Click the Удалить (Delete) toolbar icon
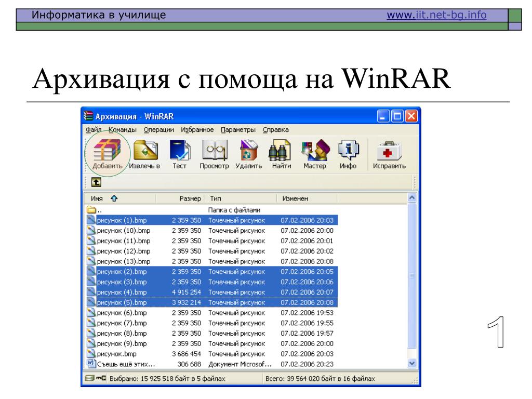The height and width of the screenshot is (399, 532). coord(249,154)
